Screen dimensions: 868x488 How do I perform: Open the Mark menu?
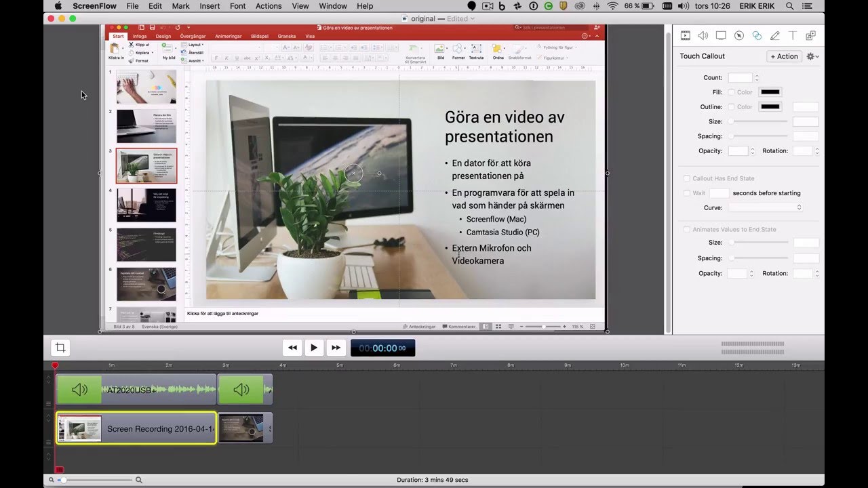click(181, 6)
